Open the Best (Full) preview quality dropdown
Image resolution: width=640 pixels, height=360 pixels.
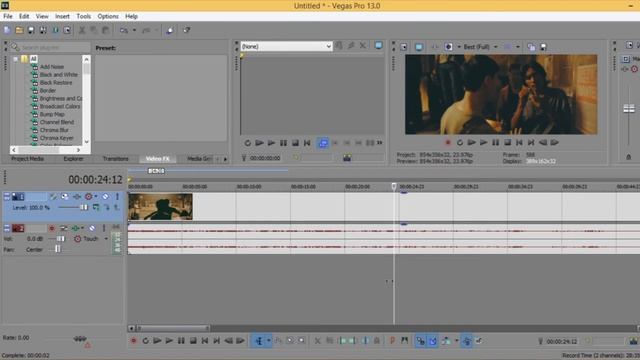point(496,47)
